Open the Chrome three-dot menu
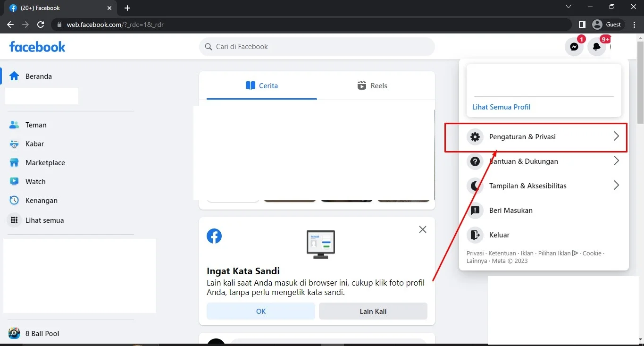 coord(635,25)
